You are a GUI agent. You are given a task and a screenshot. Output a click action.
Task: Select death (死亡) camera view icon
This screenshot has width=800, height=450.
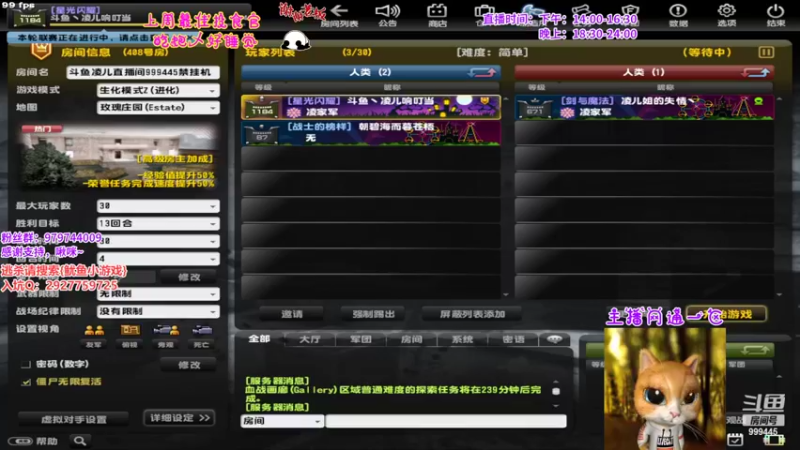point(202,331)
